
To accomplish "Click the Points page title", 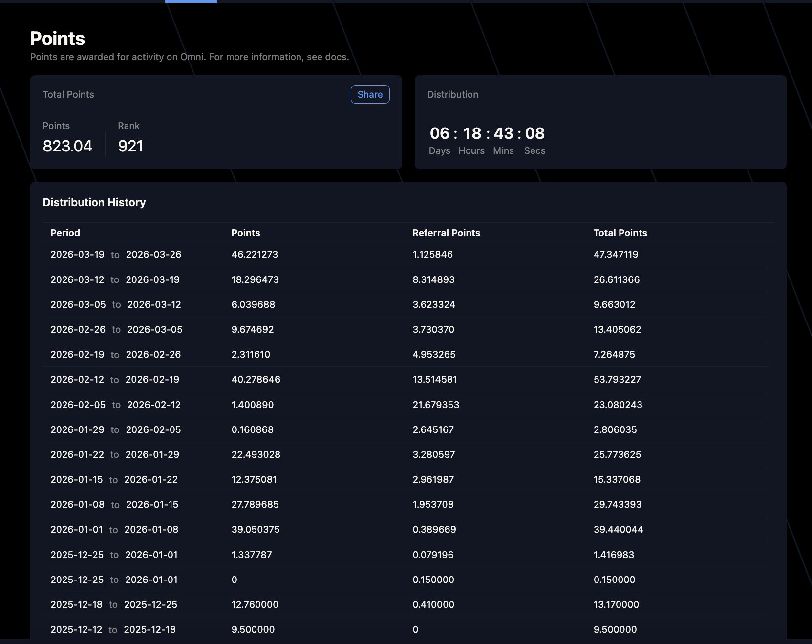I will [x=58, y=39].
